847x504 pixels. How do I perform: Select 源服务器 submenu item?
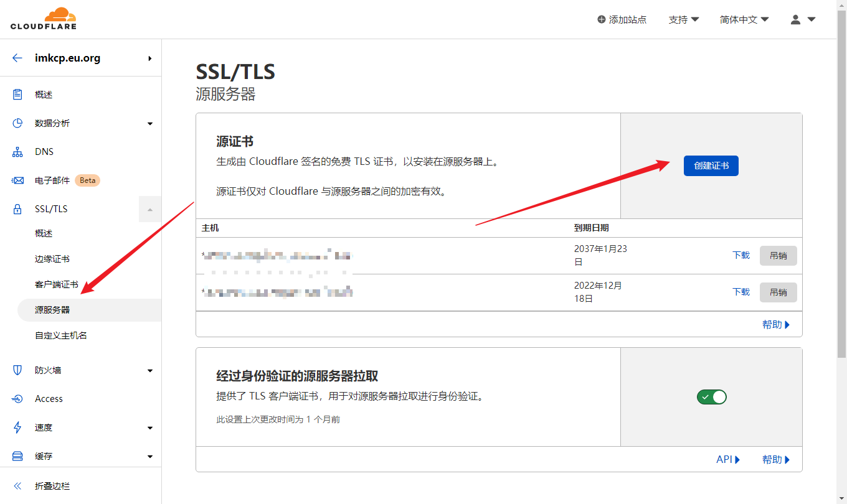89,310
